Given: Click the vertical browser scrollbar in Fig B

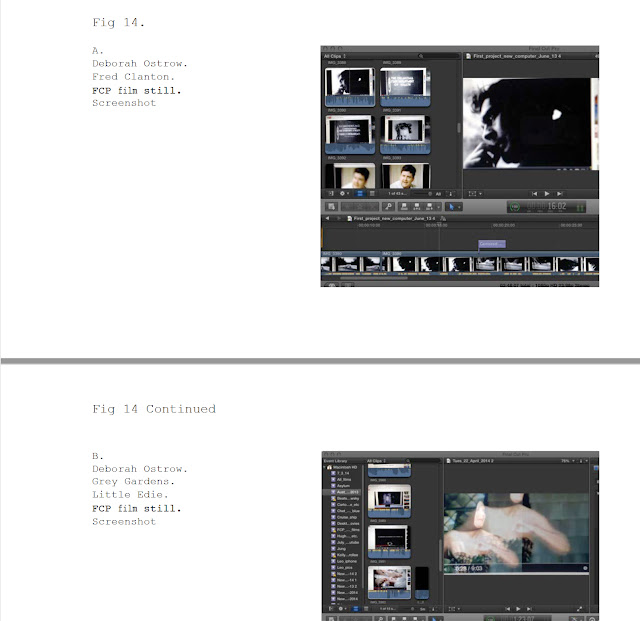Looking at the screenshot, I should 440,554.
